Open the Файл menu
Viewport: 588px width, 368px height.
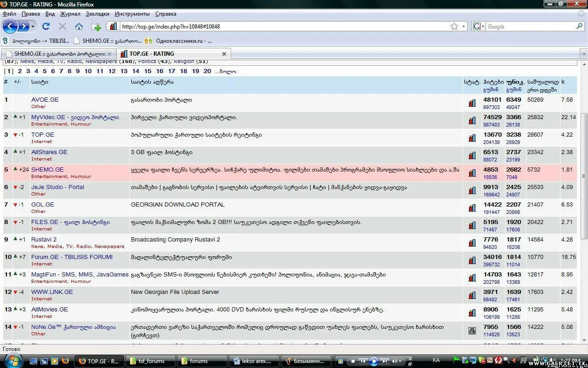click(x=9, y=14)
